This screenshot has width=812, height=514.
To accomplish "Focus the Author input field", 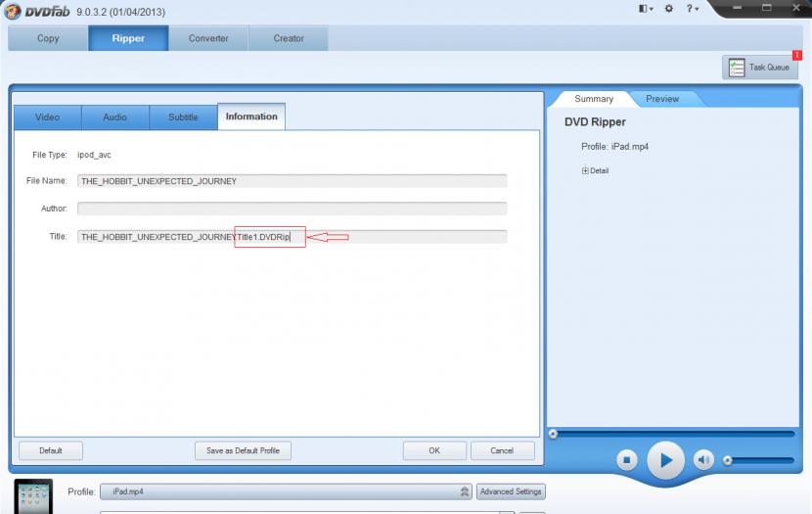I will pyautogui.click(x=293, y=209).
